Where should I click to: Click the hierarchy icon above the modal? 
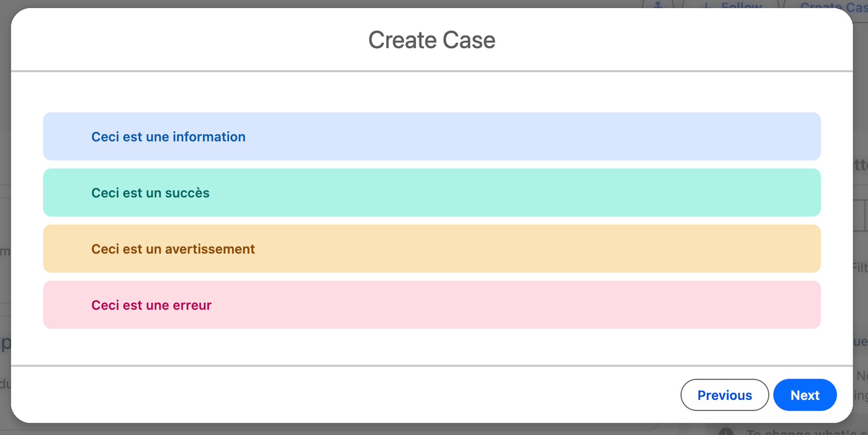(x=658, y=4)
